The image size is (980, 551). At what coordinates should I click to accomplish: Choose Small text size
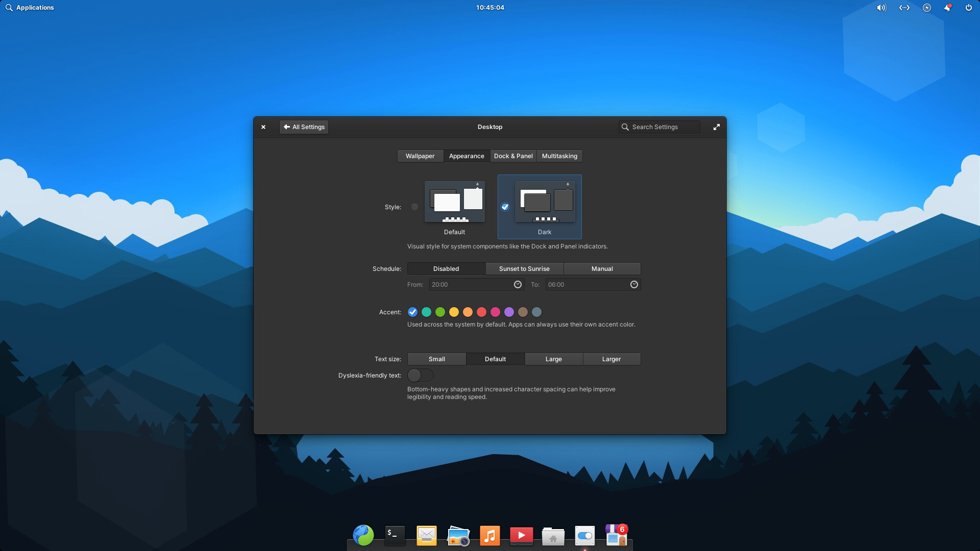click(436, 359)
